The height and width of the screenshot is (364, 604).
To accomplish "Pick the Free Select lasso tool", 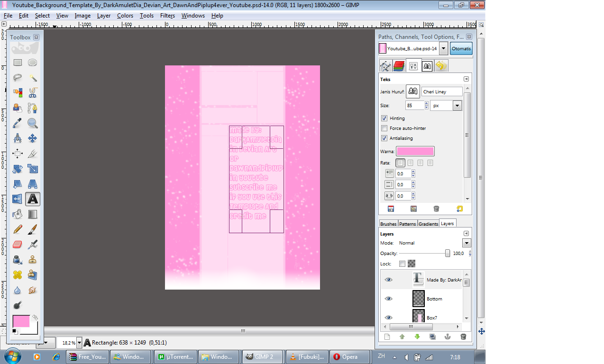I will (x=18, y=78).
